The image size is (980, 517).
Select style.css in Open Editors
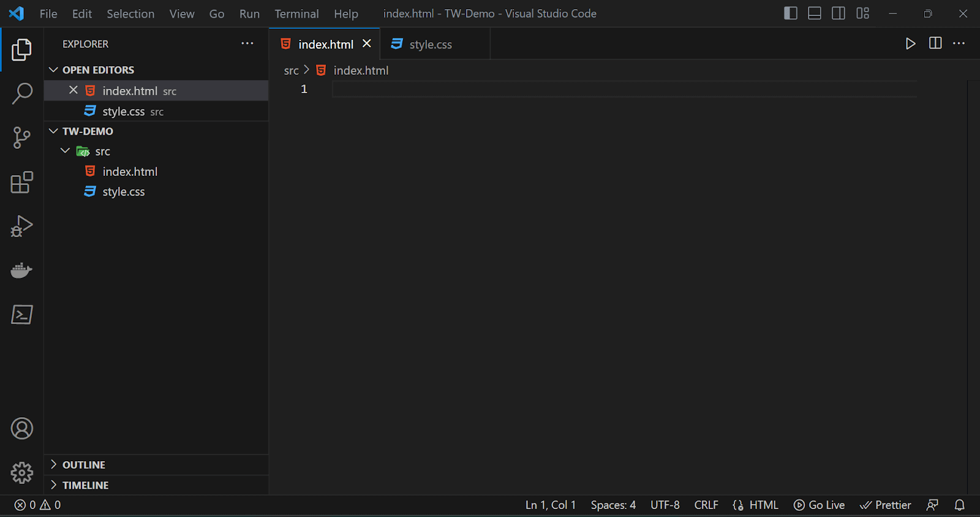click(156, 111)
